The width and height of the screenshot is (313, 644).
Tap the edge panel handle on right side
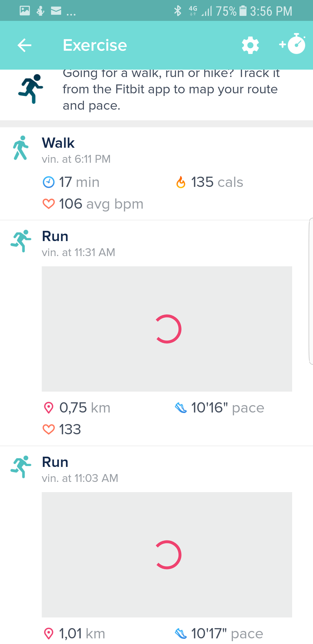click(x=311, y=291)
